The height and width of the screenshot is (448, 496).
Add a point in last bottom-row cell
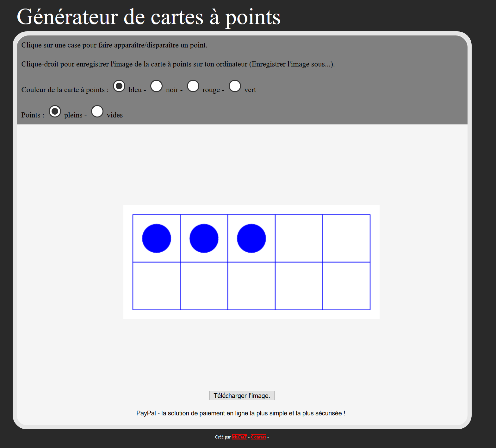click(346, 286)
